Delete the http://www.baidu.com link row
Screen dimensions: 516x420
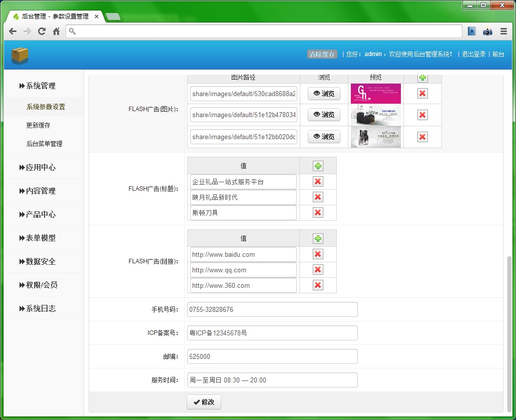(318, 254)
